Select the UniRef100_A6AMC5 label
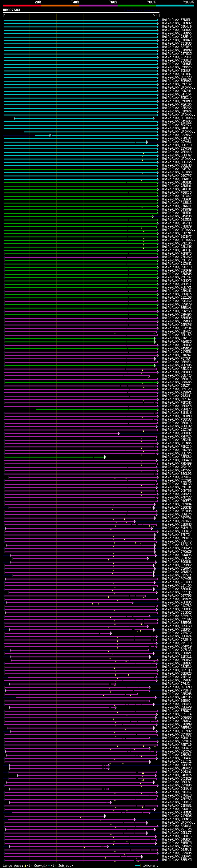This screenshot has height=868, width=197. click(x=176, y=342)
